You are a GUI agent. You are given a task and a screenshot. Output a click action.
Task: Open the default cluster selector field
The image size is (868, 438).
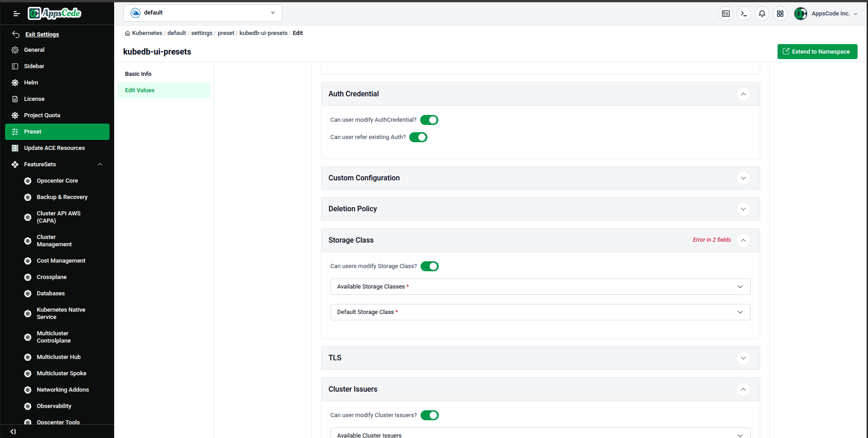pyautogui.click(x=202, y=13)
